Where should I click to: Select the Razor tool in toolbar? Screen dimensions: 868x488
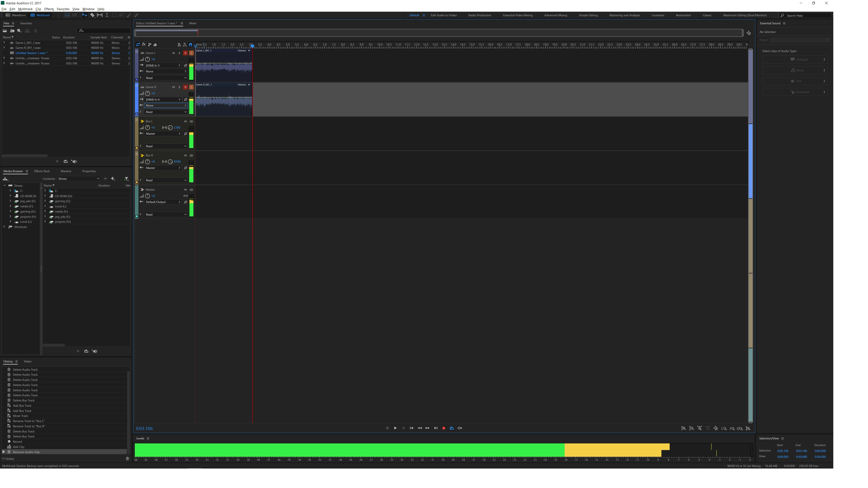(92, 15)
